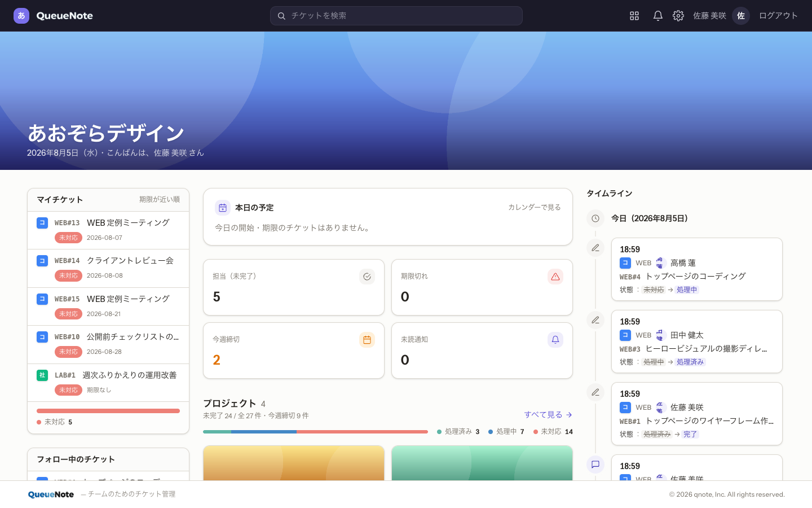812x508 pixels.
Task: Open WEB#1 トップページのワイヤーフレーム in timeline
Action: tap(696, 421)
